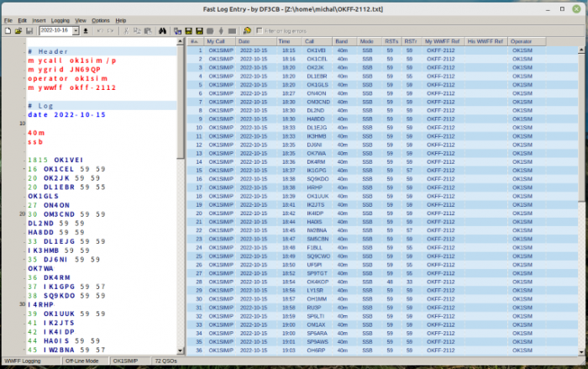Undo the last edit
This screenshot has width=588, height=369.
100,31
